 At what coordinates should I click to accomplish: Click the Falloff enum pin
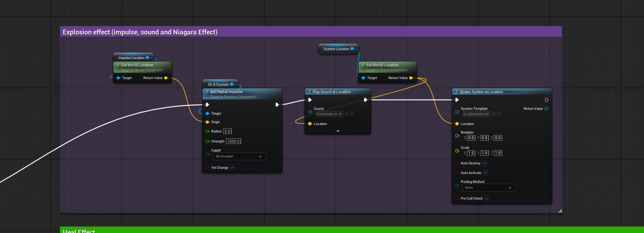pos(208,154)
